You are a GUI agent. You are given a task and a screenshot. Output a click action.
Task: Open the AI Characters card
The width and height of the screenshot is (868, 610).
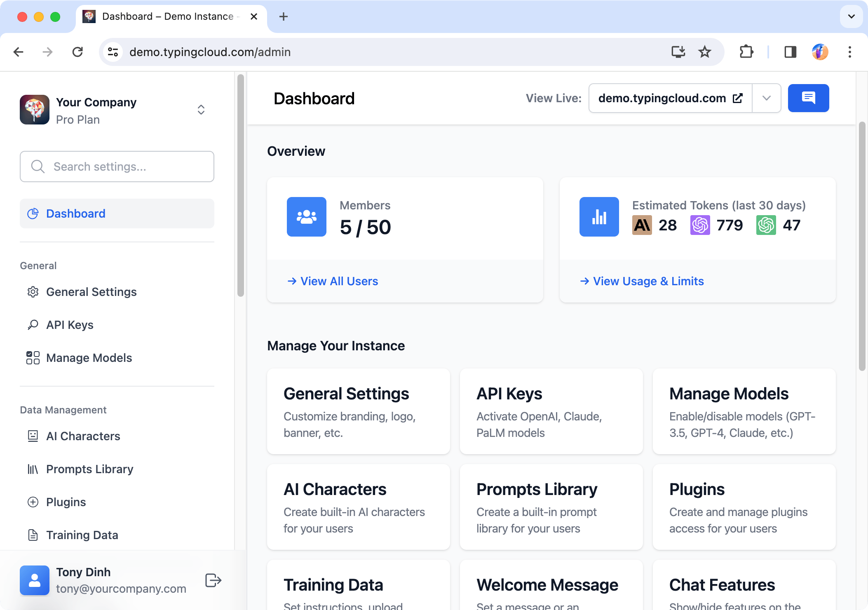[x=358, y=507]
